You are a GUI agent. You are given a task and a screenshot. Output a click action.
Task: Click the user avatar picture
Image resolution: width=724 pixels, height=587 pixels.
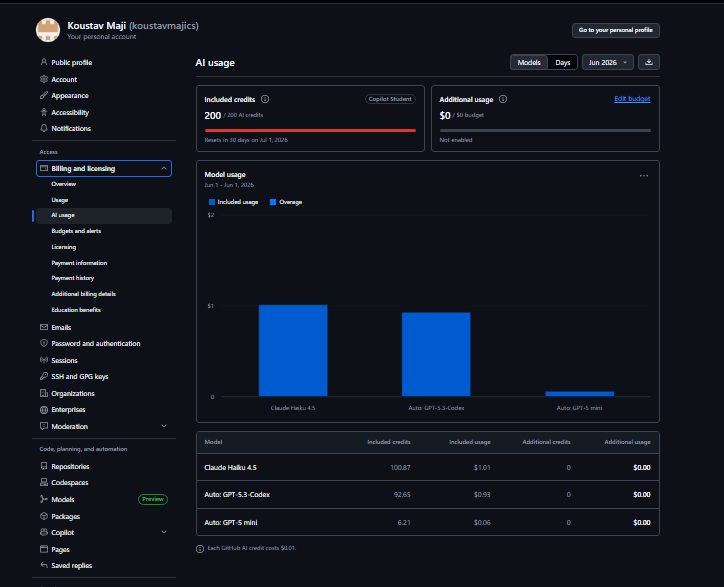coord(48,30)
